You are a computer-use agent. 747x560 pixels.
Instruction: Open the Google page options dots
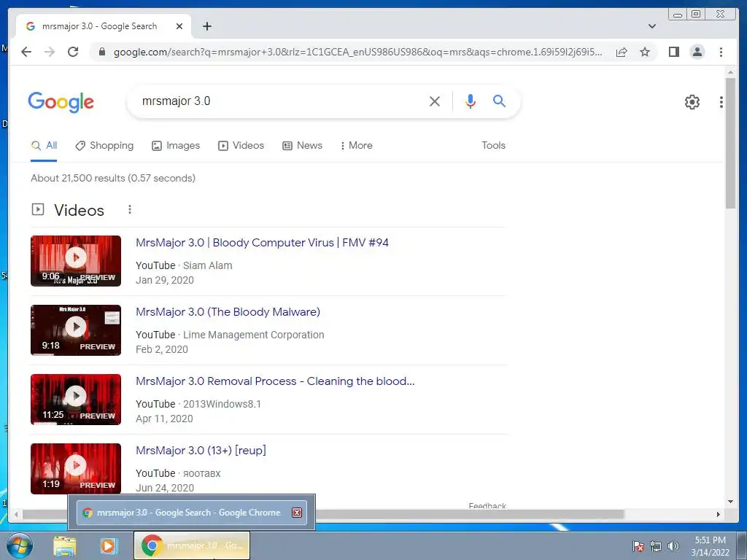click(721, 102)
